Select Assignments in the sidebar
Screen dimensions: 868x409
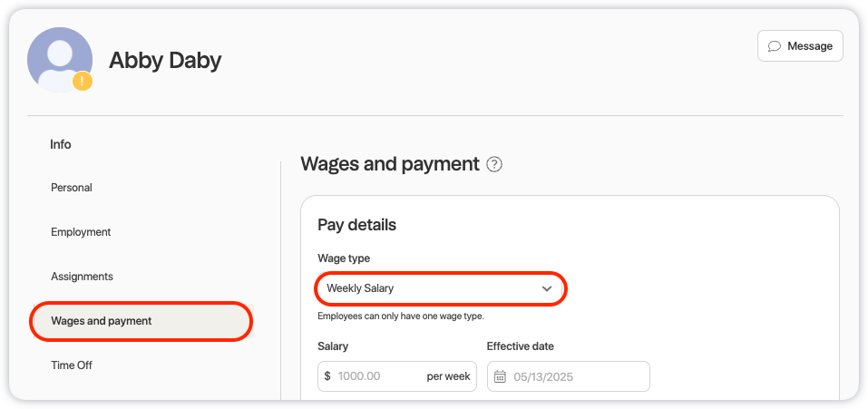(82, 277)
